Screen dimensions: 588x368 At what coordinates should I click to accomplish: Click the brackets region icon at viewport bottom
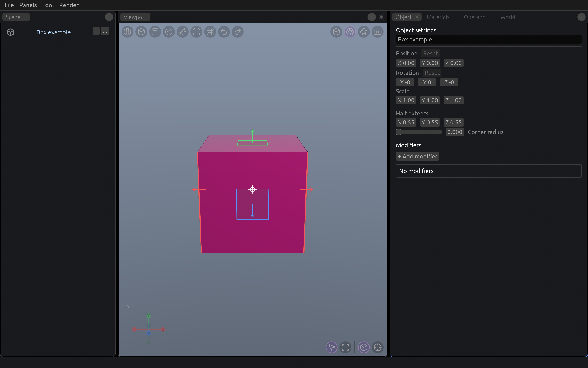[x=345, y=347]
